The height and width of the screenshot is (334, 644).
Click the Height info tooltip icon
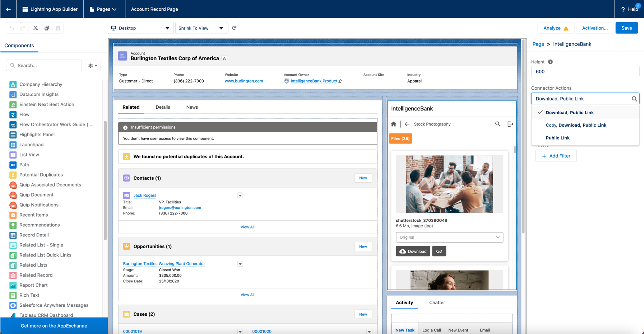(550, 62)
